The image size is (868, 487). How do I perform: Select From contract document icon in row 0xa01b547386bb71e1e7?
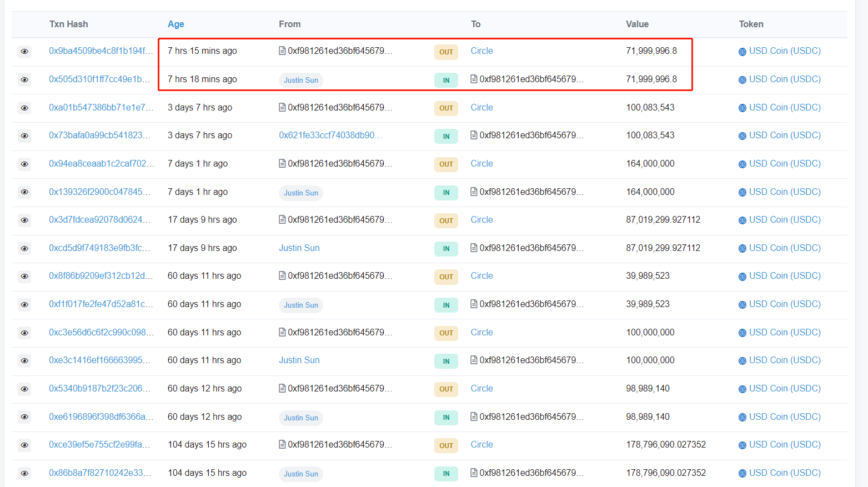pyautogui.click(x=282, y=107)
